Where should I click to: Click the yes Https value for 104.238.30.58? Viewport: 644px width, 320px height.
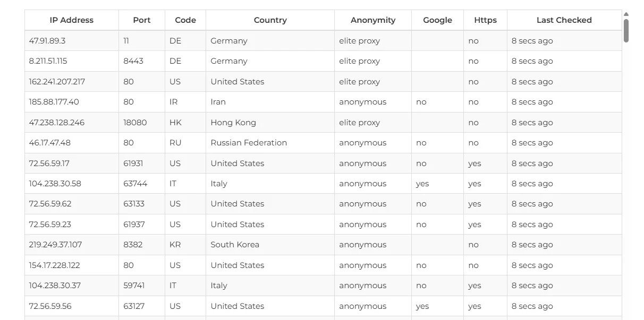click(474, 183)
